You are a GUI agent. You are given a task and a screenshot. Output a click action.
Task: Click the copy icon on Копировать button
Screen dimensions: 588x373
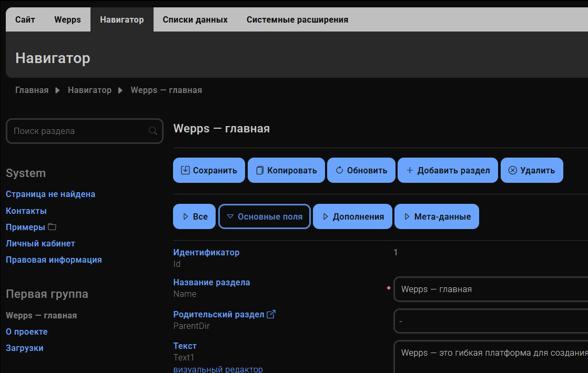click(259, 170)
